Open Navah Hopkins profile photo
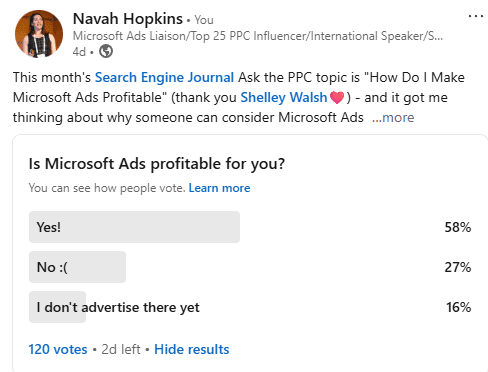Viewport: 488px width, 372px height. coord(39,34)
